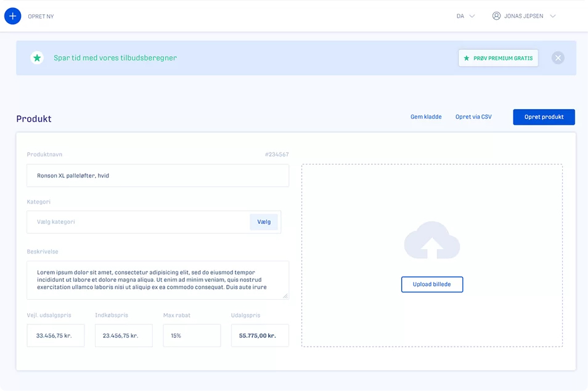Dismiss the premium banner with X
This screenshot has height=391, width=588.
558,58
